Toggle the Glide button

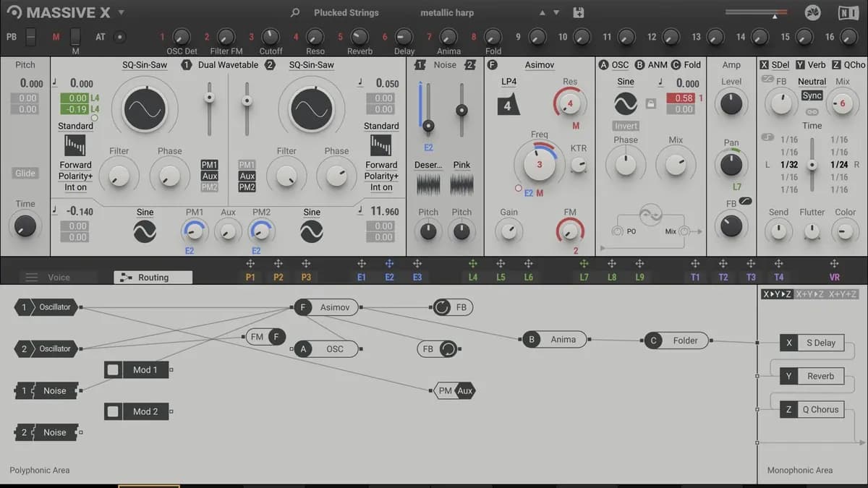point(25,173)
